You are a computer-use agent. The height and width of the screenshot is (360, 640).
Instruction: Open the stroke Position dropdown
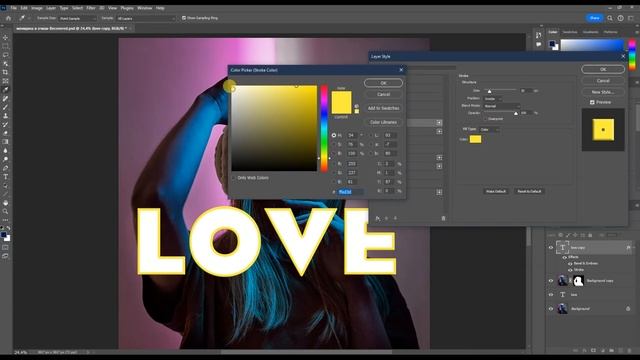coord(493,99)
